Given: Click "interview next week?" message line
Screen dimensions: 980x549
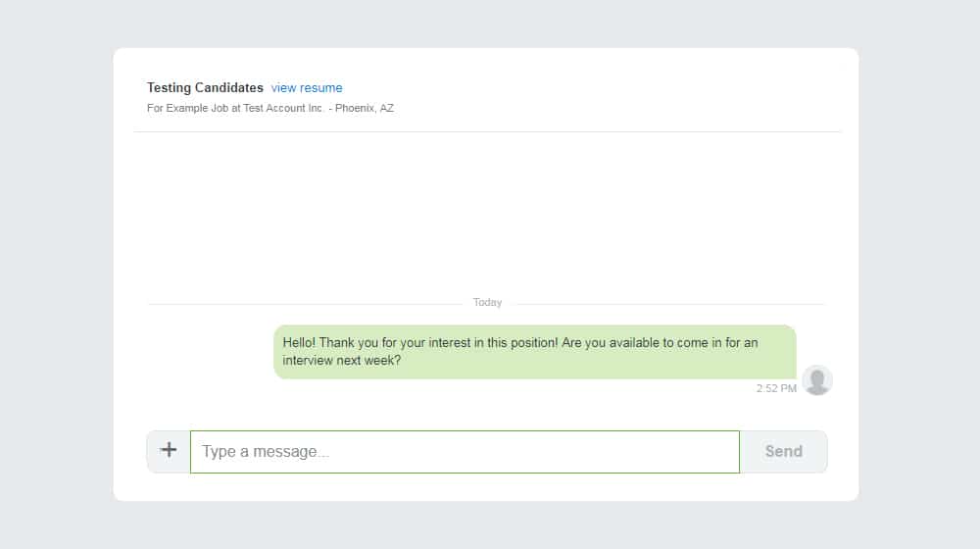Looking at the screenshot, I should pyautogui.click(x=342, y=360).
